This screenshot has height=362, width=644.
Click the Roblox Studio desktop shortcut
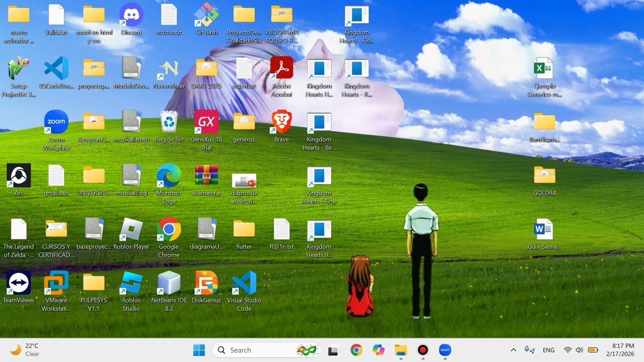coord(131,292)
